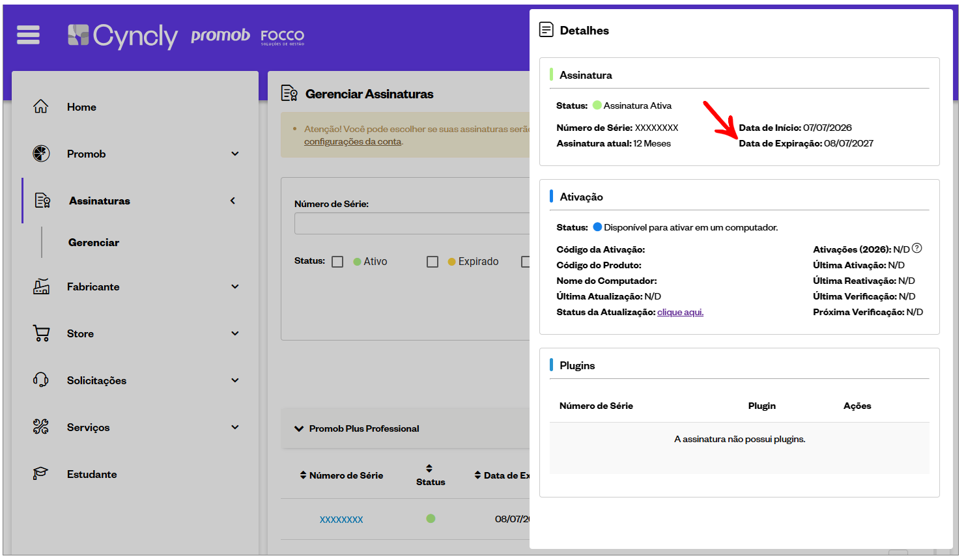Sort table by Número de Série arrows
The height and width of the screenshot is (560, 964).
[303, 475]
